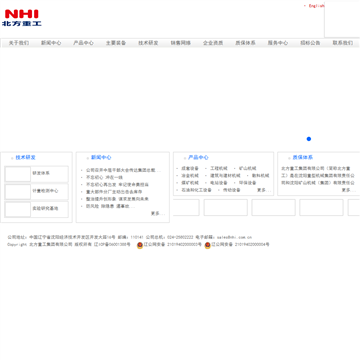
Task: Open 矿山机械 product category
Action: pyautogui.click(x=248, y=168)
